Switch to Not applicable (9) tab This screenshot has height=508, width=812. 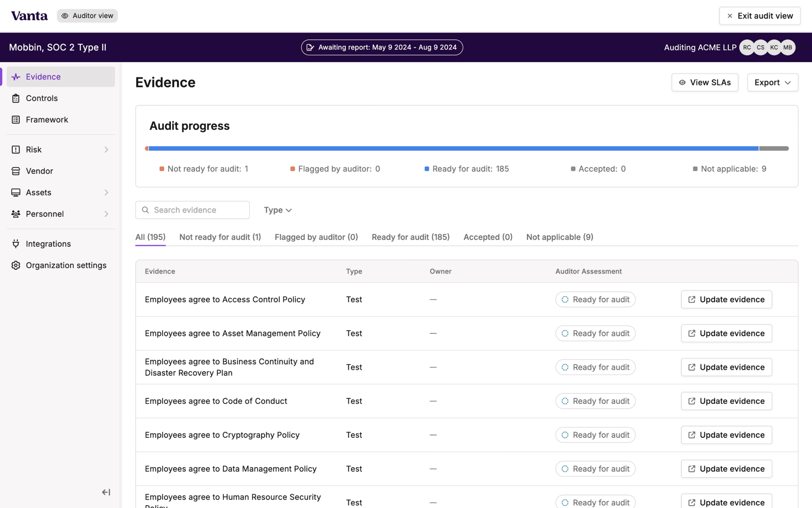(560, 237)
